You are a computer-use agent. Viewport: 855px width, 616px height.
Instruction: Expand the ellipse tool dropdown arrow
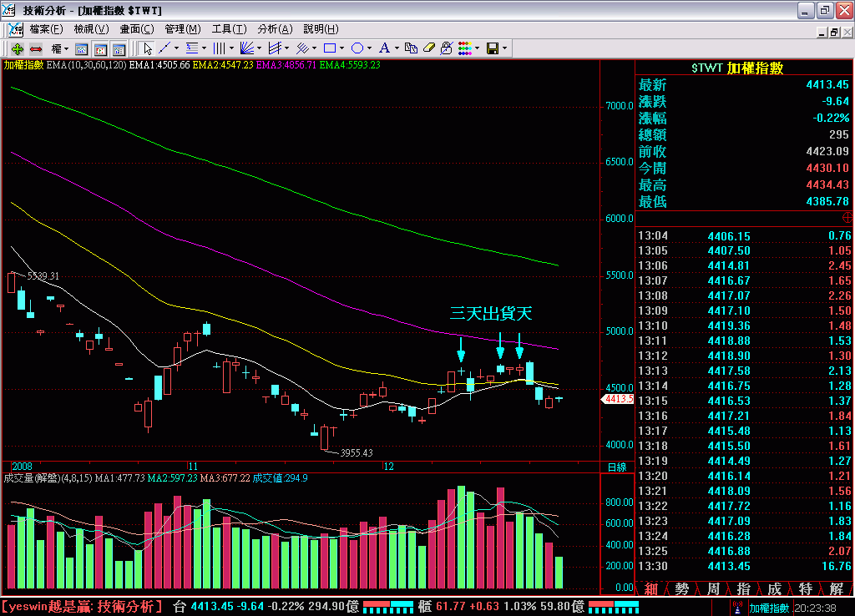(x=369, y=48)
